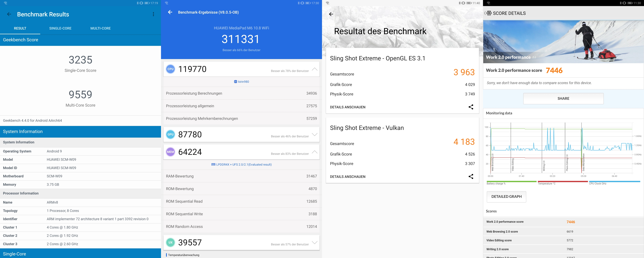Screen dimensions: 644x258
Task: Select the ROM Random Access row
Action: pos(242,226)
